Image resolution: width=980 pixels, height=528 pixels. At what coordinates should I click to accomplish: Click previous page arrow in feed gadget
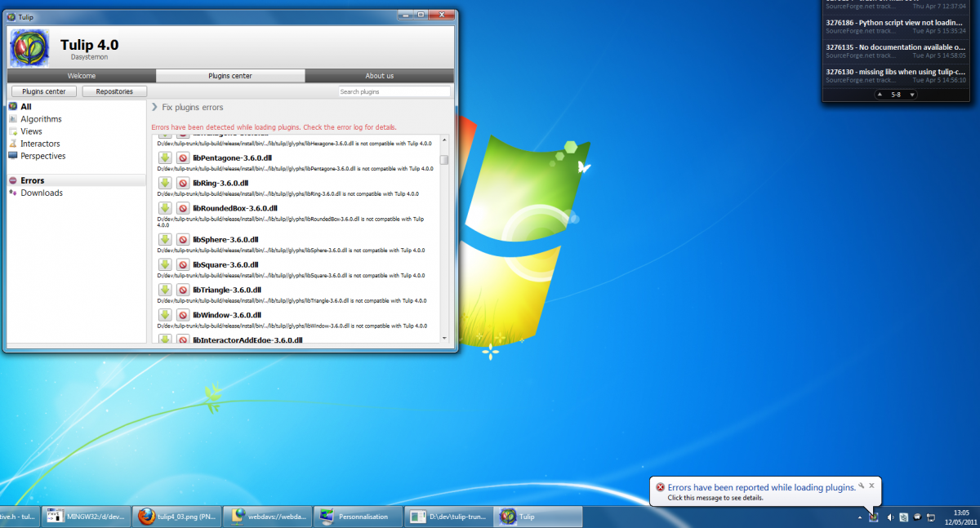[x=880, y=95]
